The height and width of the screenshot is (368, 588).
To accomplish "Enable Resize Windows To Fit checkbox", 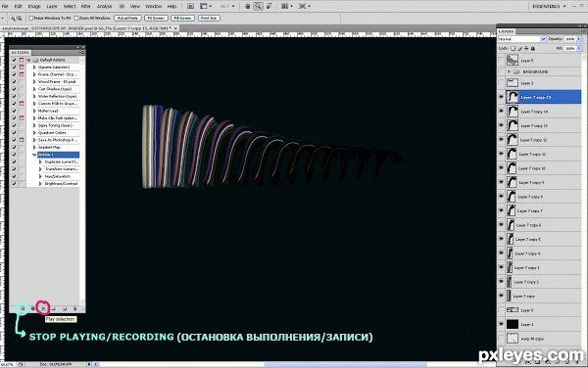I will [x=31, y=18].
